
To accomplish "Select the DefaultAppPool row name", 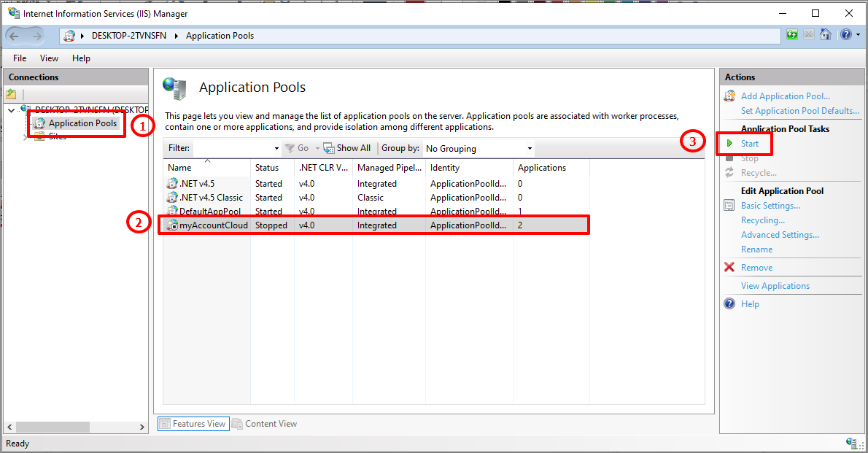I will [210, 212].
